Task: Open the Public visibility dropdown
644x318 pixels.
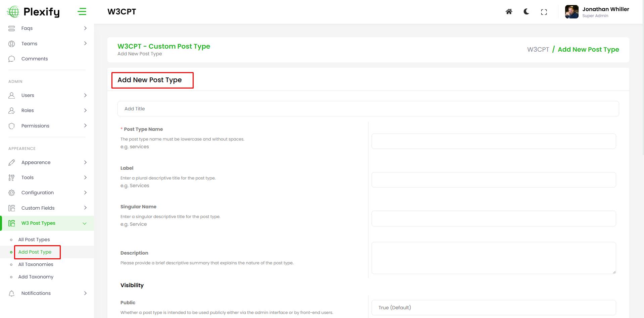Action: pos(493,308)
